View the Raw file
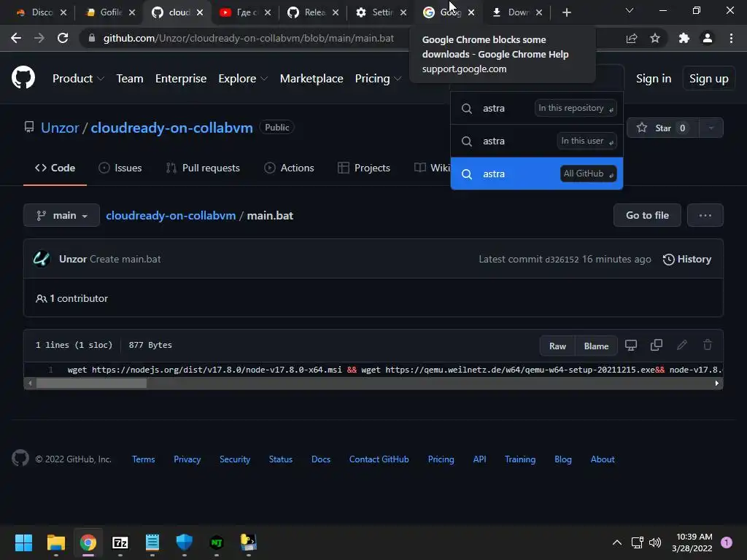This screenshot has width=747, height=560. (557, 346)
